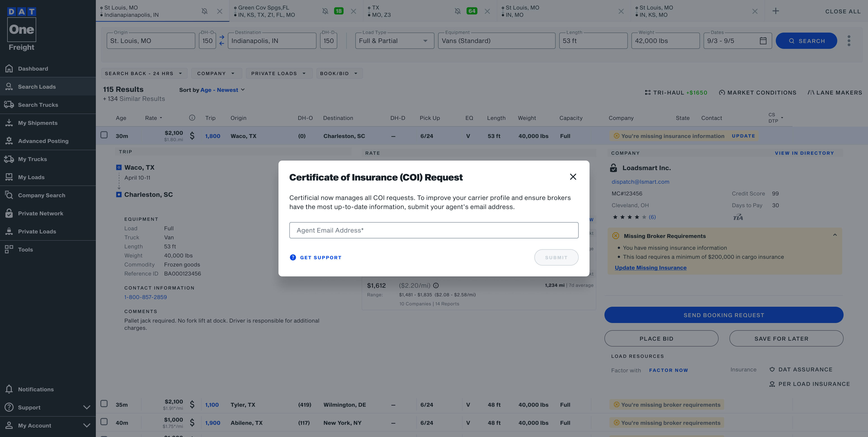Viewport: 868px width, 437px height.
Task: Open Notifications bell in the sidebar
Action: tap(9, 389)
